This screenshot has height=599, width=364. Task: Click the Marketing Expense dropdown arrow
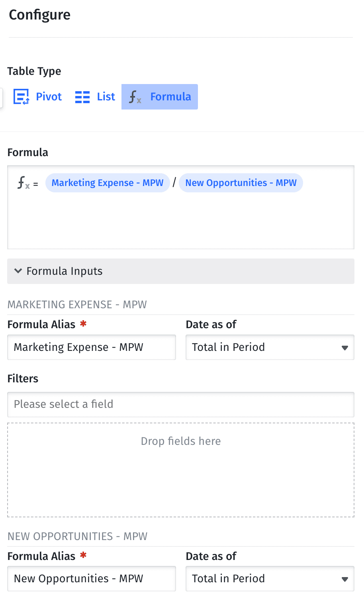coord(345,348)
